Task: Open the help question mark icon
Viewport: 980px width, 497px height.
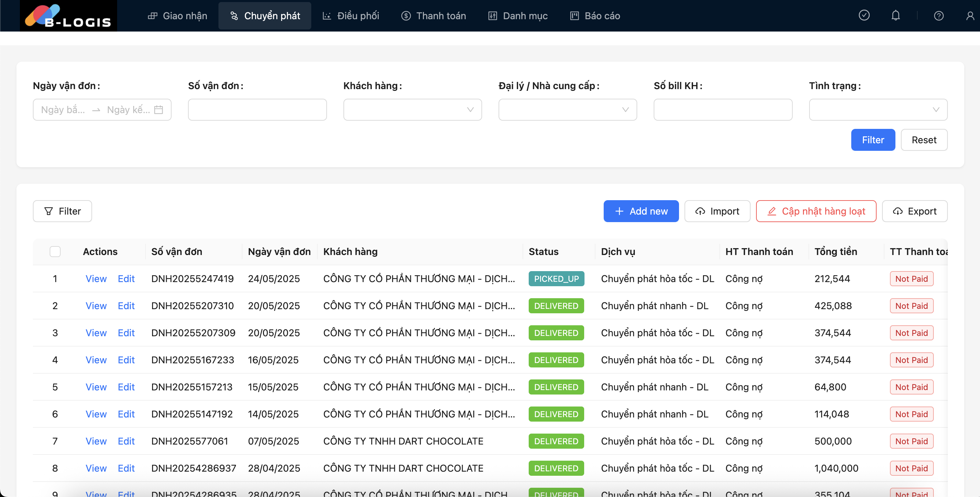Action: point(939,16)
